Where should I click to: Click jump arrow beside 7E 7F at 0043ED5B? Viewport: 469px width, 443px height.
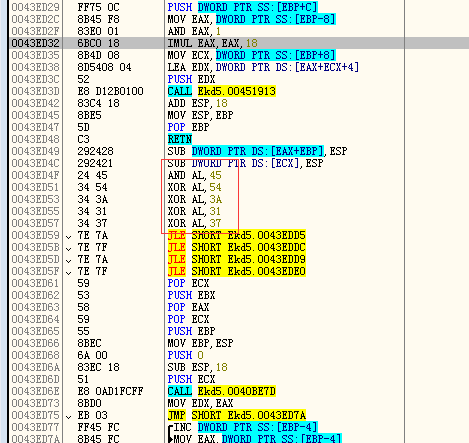pos(69,249)
